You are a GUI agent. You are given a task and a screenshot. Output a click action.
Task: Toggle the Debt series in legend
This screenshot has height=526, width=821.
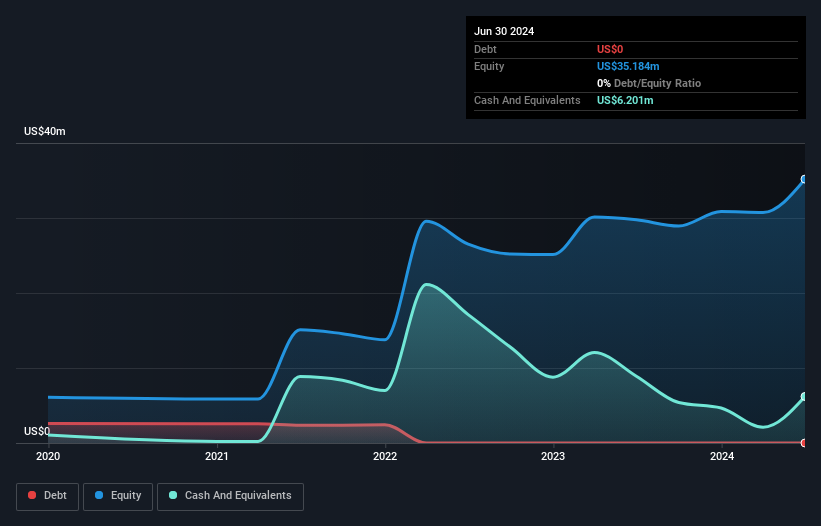point(47,496)
